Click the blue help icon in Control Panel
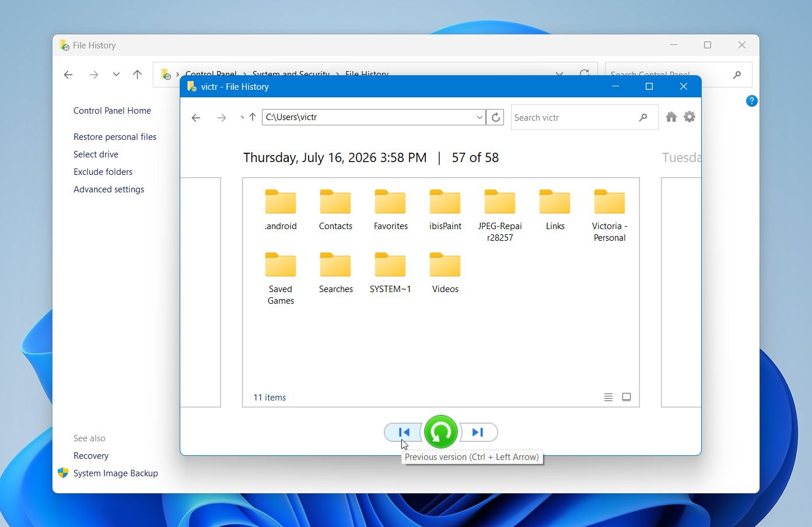The width and height of the screenshot is (812, 527). [x=752, y=101]
